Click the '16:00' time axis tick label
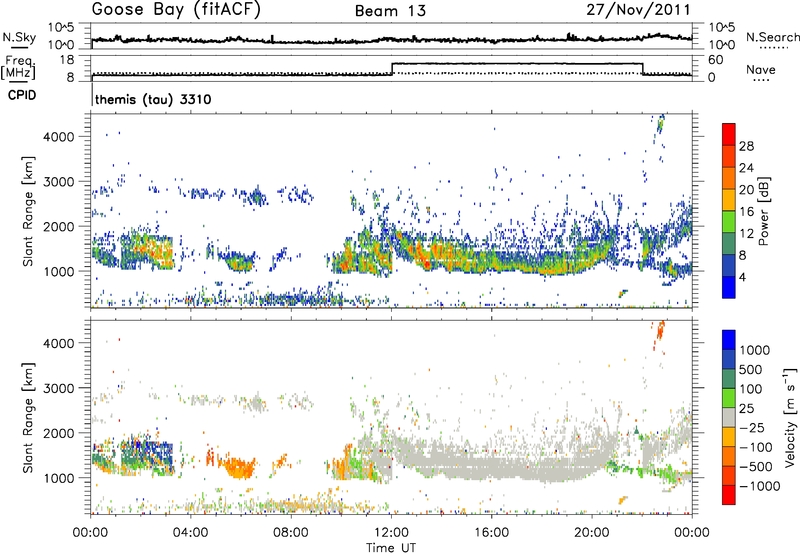This screenshot has width=800, height=554. [491, 533]
